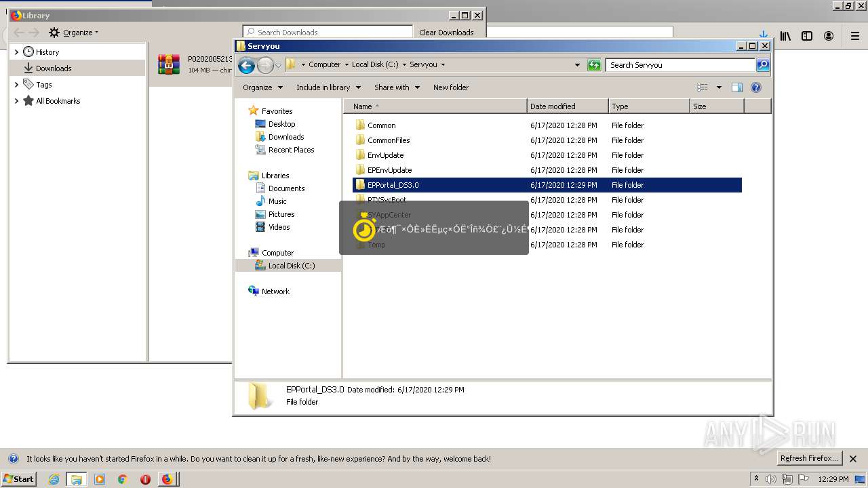Click Search Downloads field in Library
This screenshot has height=488, width=868.
[328, 32]
